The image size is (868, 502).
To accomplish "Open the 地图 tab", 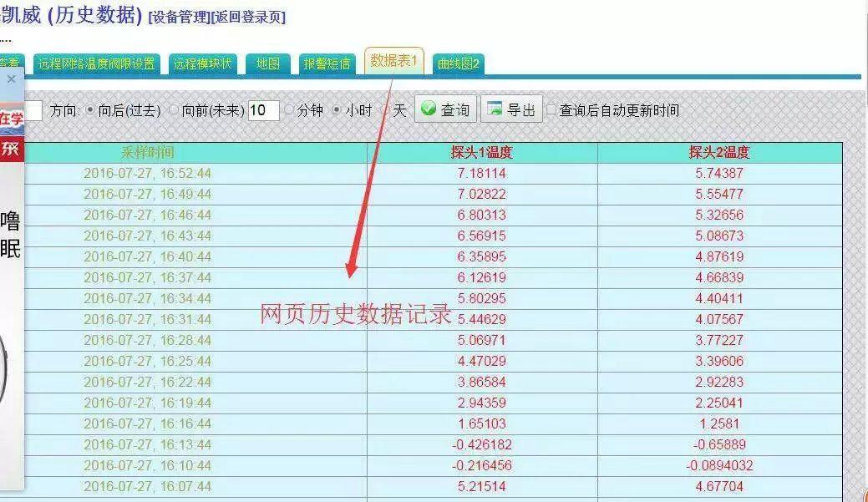I will click(268, 63).
